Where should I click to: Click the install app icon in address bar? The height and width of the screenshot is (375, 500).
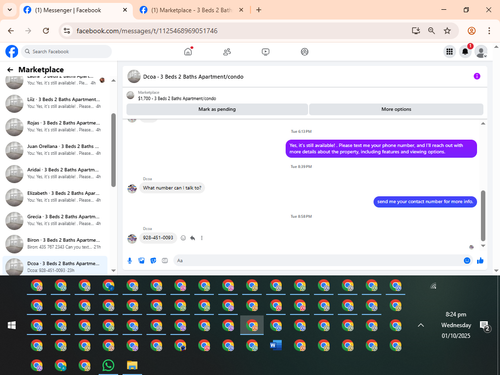(x=416, y=31)
